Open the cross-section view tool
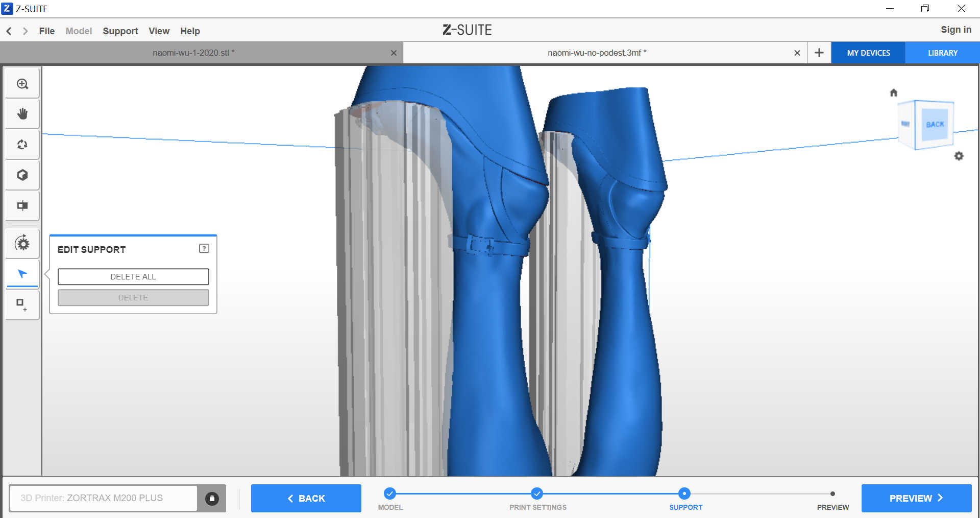Image resolution: width=980 pixels, height=518 pixels. [22, 205]
